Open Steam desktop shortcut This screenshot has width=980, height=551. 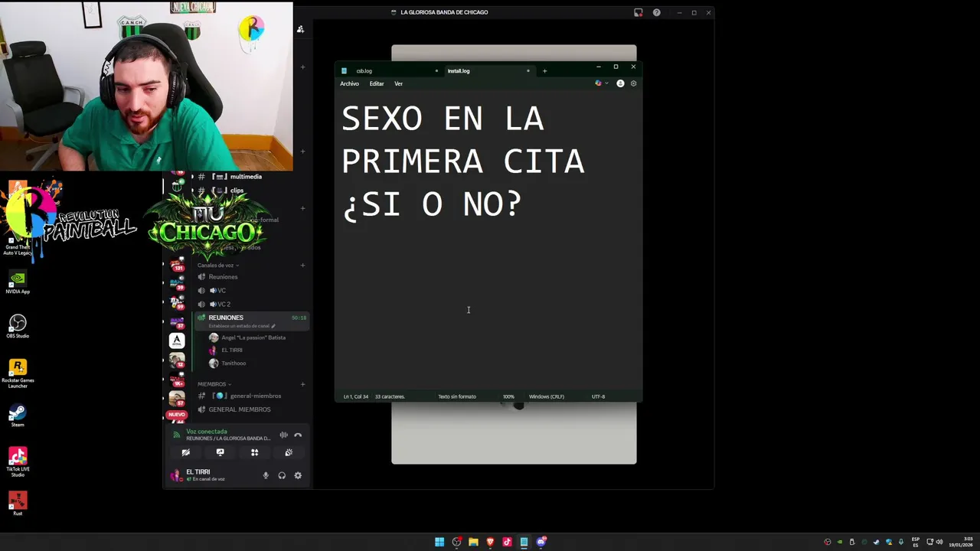[x=18, y=416]
